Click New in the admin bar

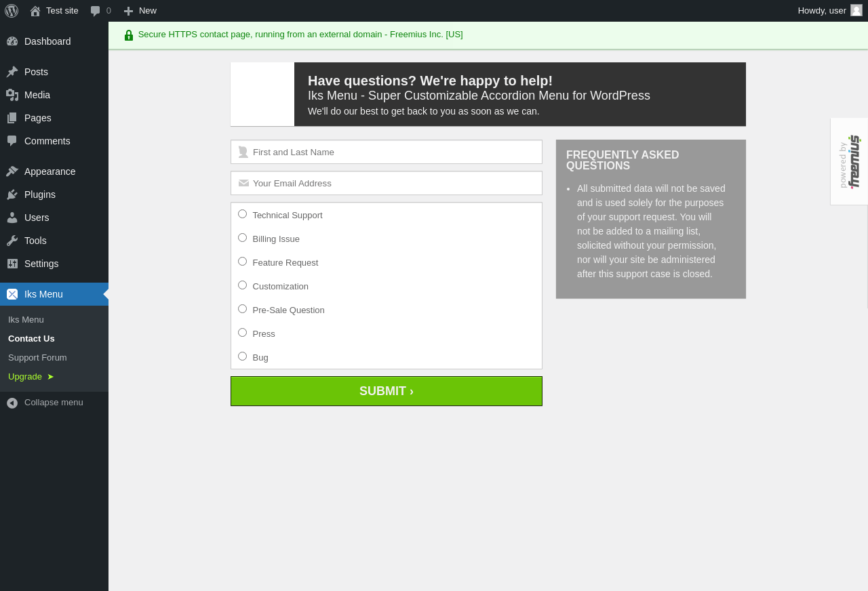click(x=148, y=11)
